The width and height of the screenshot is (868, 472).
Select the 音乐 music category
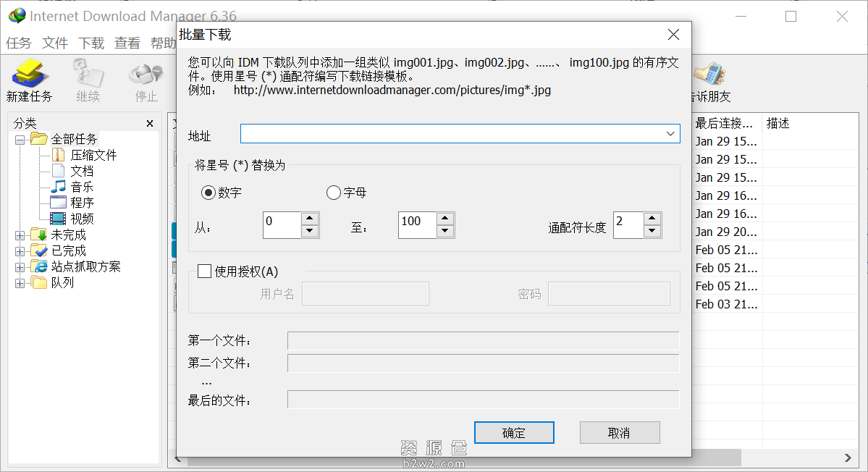click(x=81, y=187)
